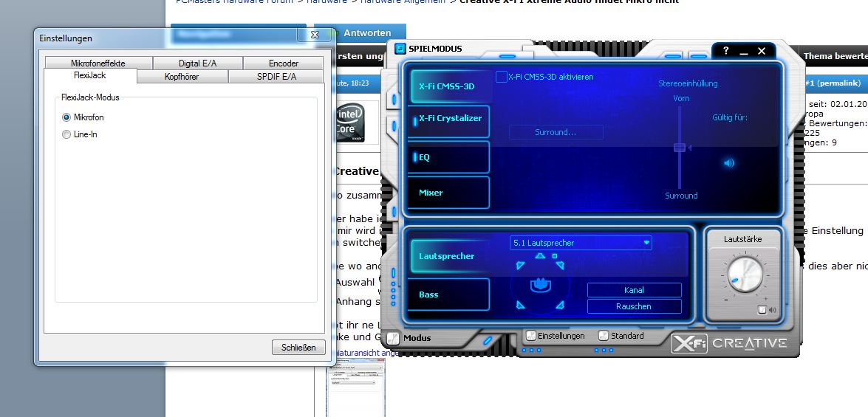868x417 pixels.
Task: Switch to the Encoder tab
Action: (284, 63)
